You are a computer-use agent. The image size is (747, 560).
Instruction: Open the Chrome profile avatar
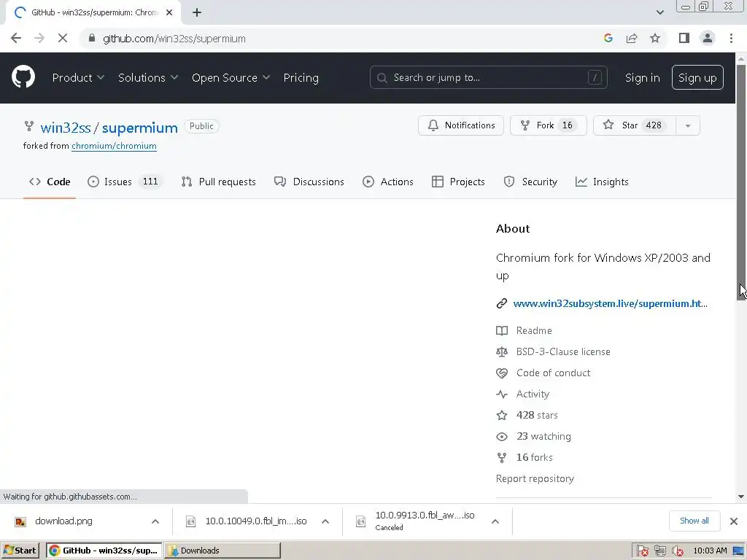tap(708, 38)
